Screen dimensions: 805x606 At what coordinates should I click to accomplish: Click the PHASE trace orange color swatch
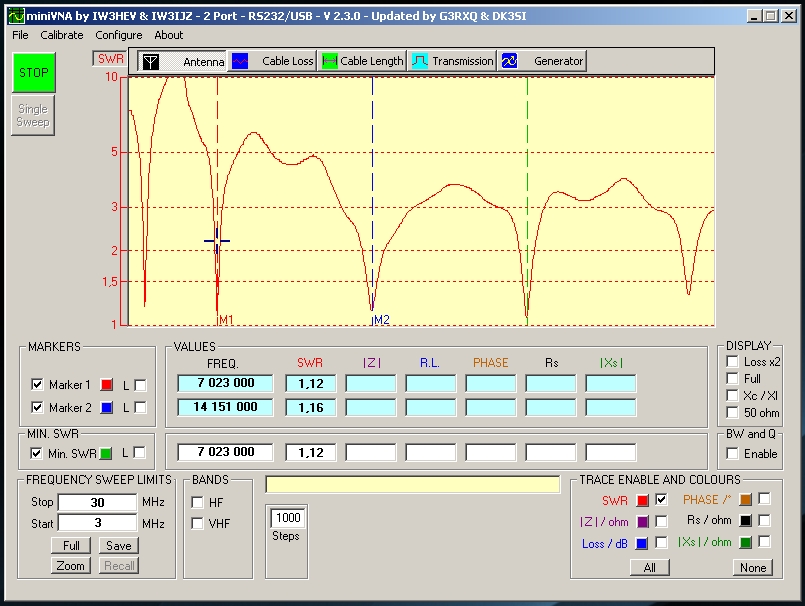[745, 499]
